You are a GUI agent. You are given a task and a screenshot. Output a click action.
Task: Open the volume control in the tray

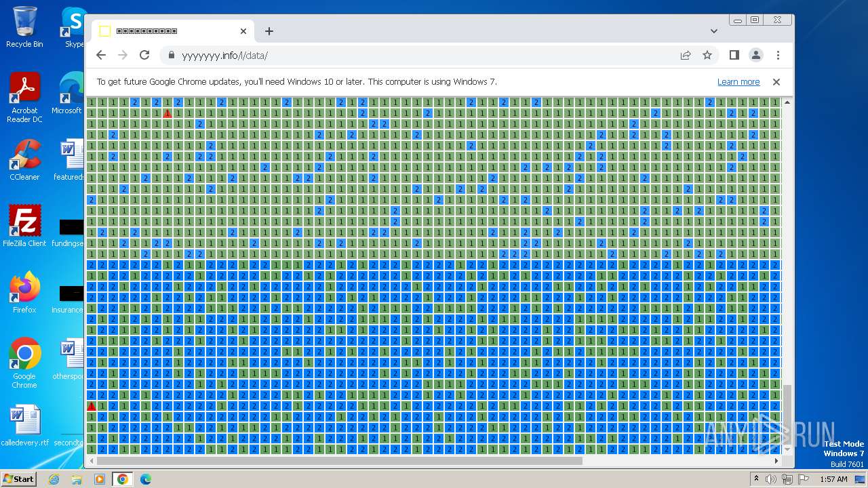tap(771, 479)
